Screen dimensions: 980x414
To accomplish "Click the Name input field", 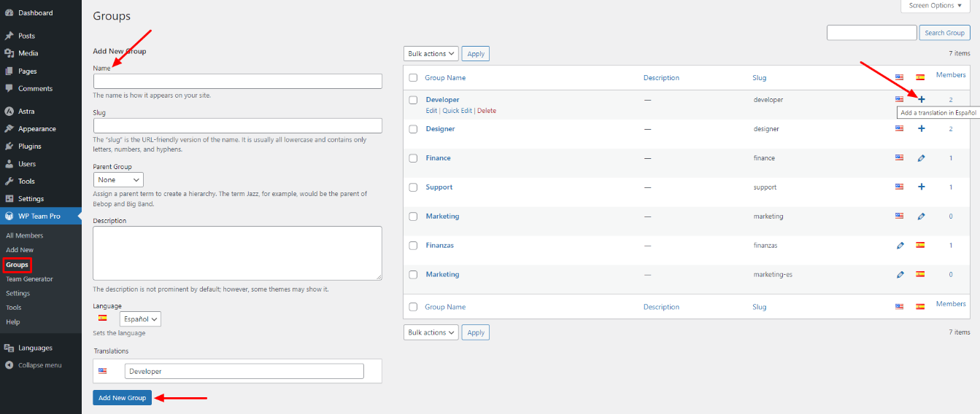I will click(237, 81).
